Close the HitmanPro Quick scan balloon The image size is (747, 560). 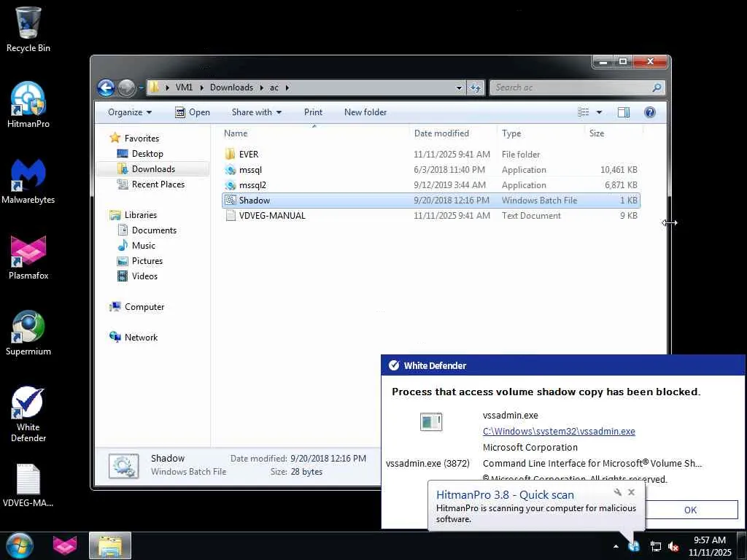pos(631,492)
